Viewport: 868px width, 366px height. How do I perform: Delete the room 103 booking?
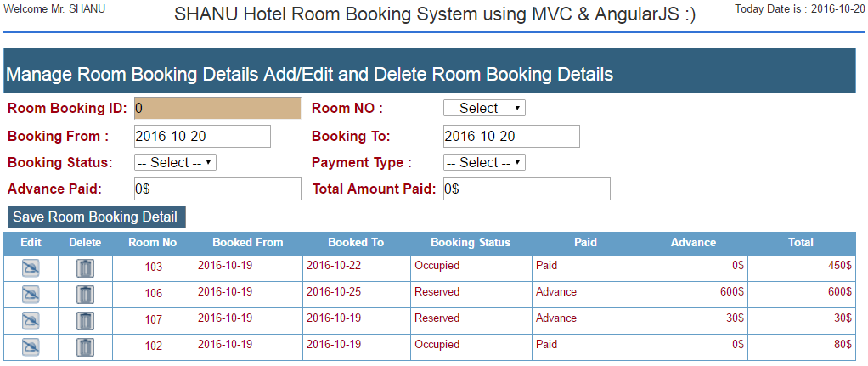(x=85, y=268)
